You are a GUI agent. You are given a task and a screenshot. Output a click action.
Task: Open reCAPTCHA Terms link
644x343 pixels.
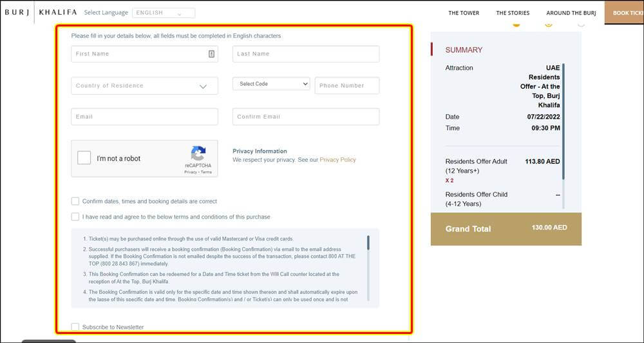point(206,172)
